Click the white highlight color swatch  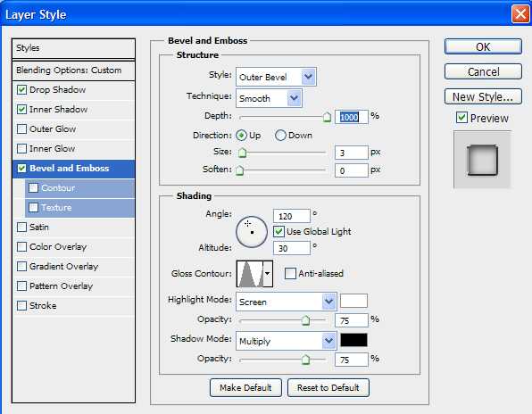[353, 301]
